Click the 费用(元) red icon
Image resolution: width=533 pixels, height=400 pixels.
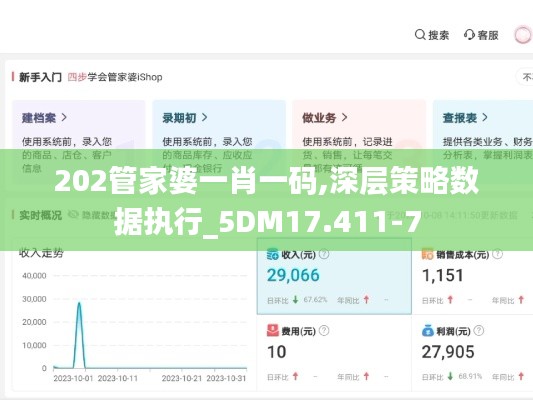[273, 331]
